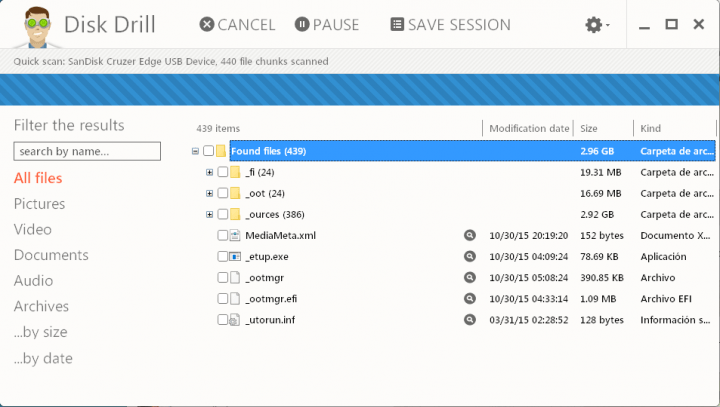
Task: Click the 439 items count label
Action: pos(218,129)
